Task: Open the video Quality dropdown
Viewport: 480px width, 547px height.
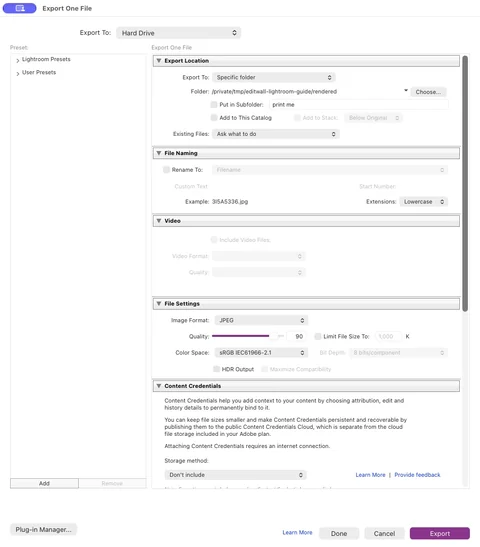Action: (258, 272)
